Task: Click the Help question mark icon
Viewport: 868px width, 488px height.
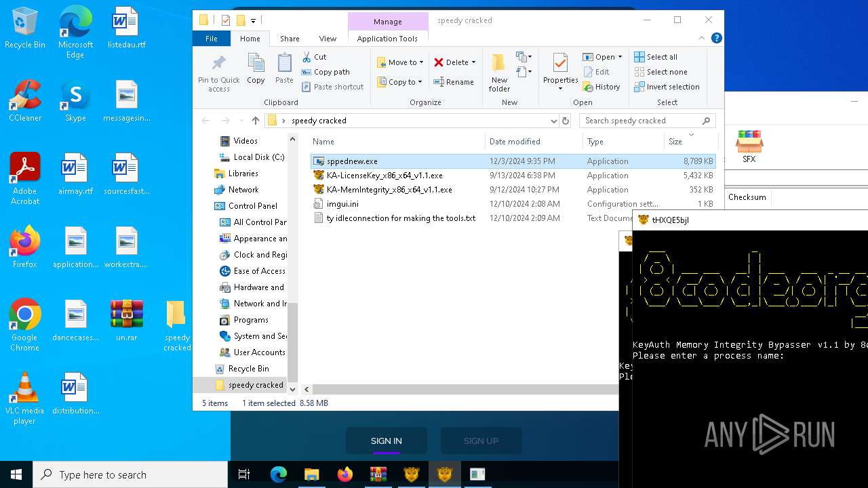Action: point(716,39)
